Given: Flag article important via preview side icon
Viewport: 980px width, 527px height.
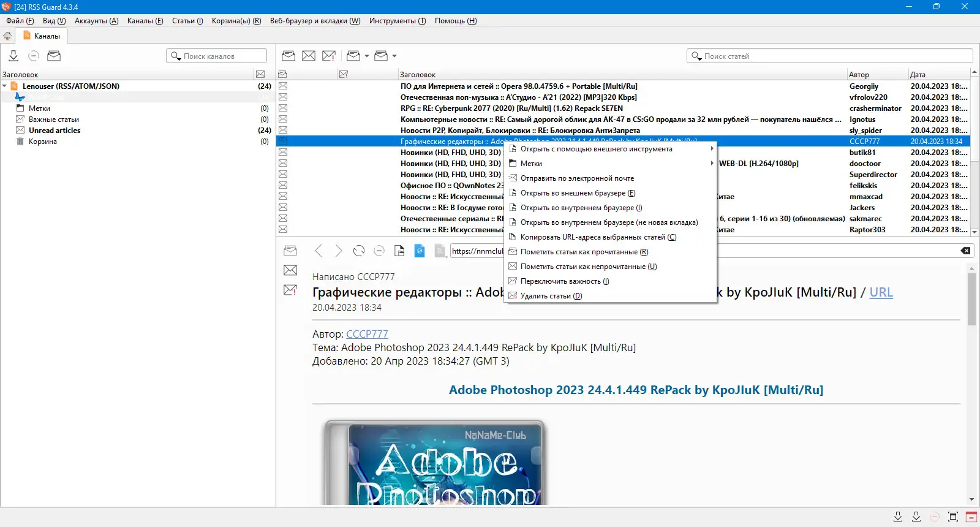Looking at the screenshot, I should pos(290,290).
